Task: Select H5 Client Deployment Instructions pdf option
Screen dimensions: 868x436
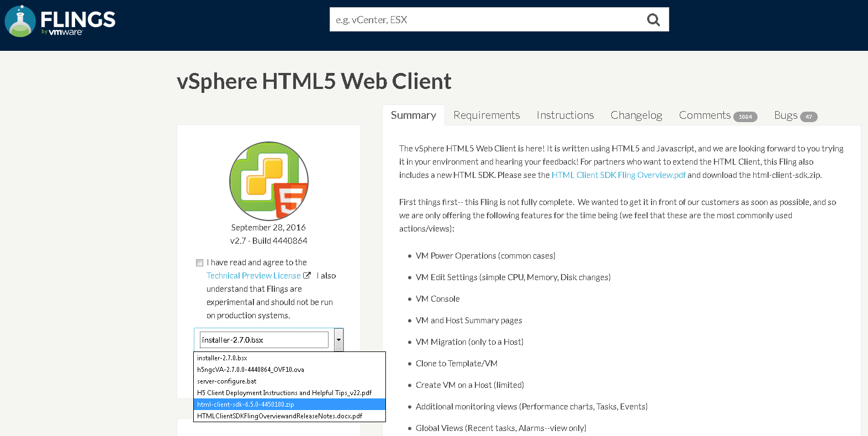Action: click(284, 393)
